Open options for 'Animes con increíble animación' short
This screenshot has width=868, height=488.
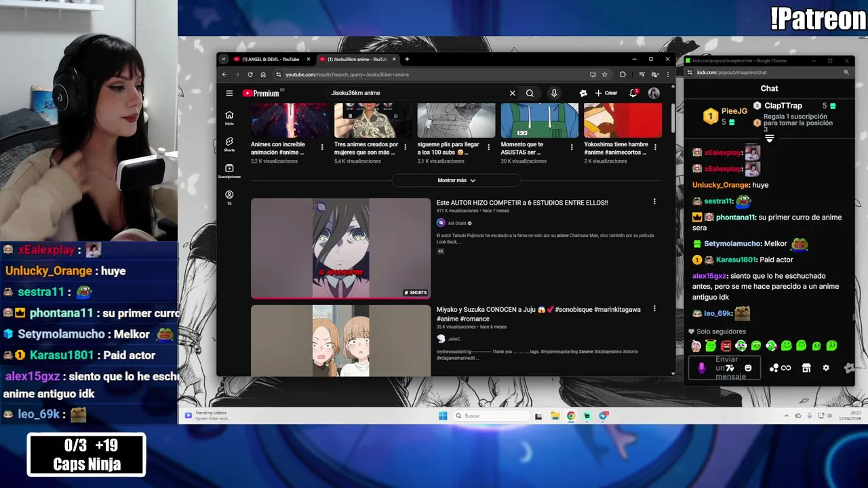coord(322,147)
